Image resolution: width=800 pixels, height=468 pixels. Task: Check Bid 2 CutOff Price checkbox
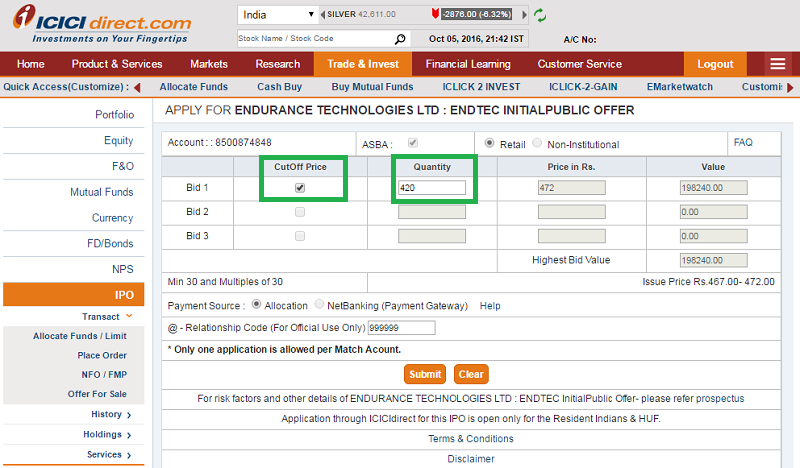point(300,212)
